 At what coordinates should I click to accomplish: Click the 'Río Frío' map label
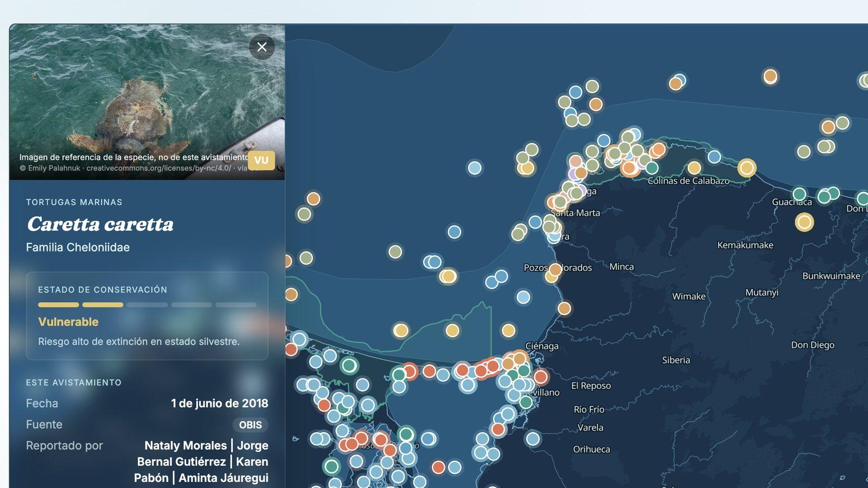(x=589, y=409)
